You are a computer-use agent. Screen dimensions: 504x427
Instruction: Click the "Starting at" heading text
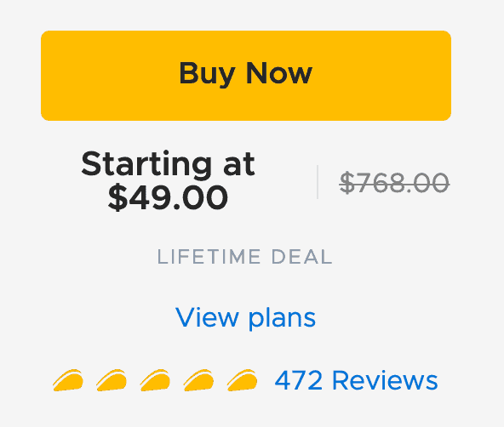tap(168, 163)
